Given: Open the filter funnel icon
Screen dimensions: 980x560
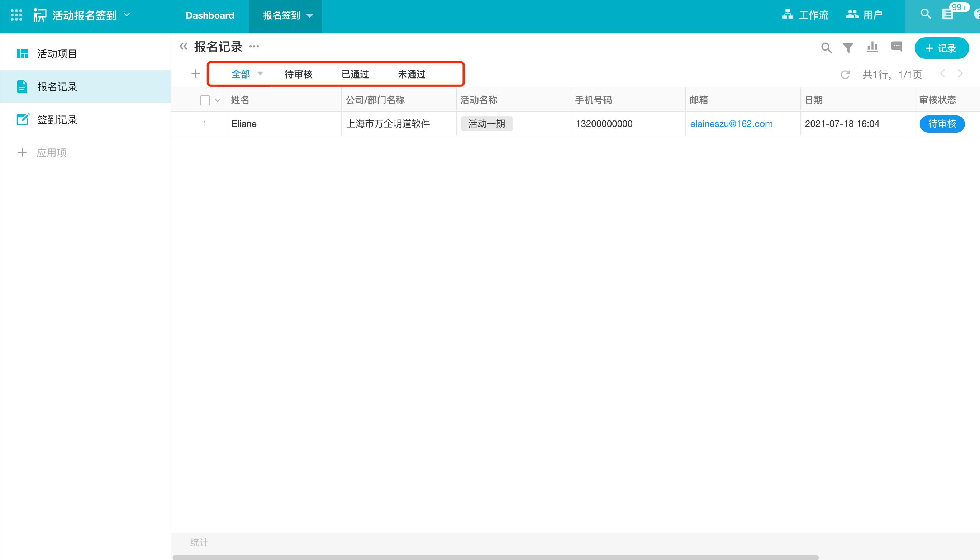Looking at the screenshot, I should tap(848, 48).
